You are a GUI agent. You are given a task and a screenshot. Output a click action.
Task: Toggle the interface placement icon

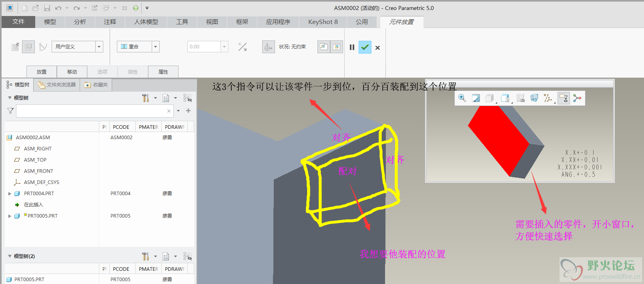(x=15, y=47)
